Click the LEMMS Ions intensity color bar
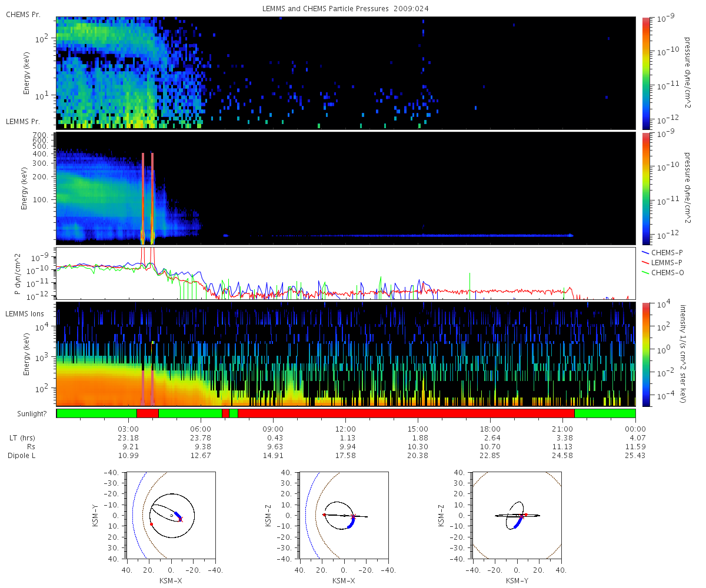The image size is (706, 588). coord(646,355)
